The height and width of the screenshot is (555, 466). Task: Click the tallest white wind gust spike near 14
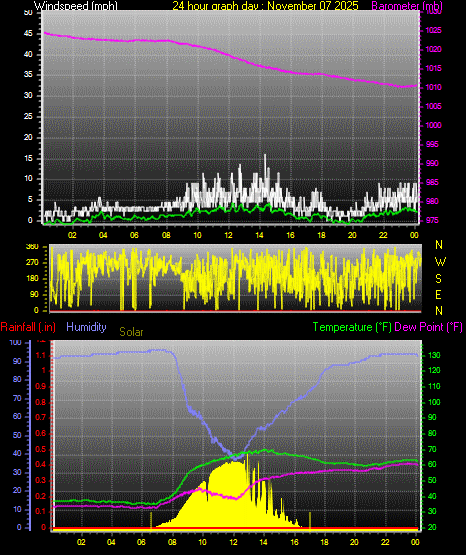(x=265, y=170)
